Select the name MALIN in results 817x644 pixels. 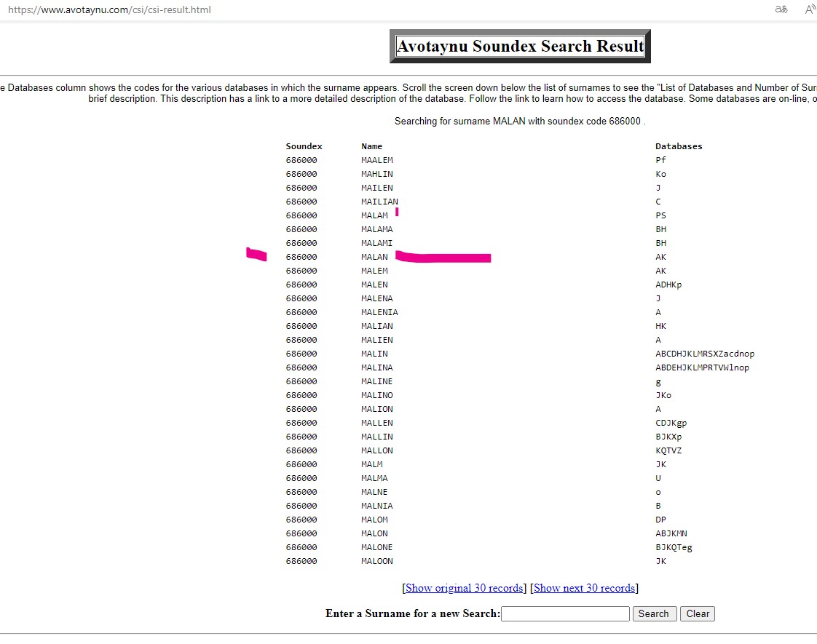click(374, 354)
